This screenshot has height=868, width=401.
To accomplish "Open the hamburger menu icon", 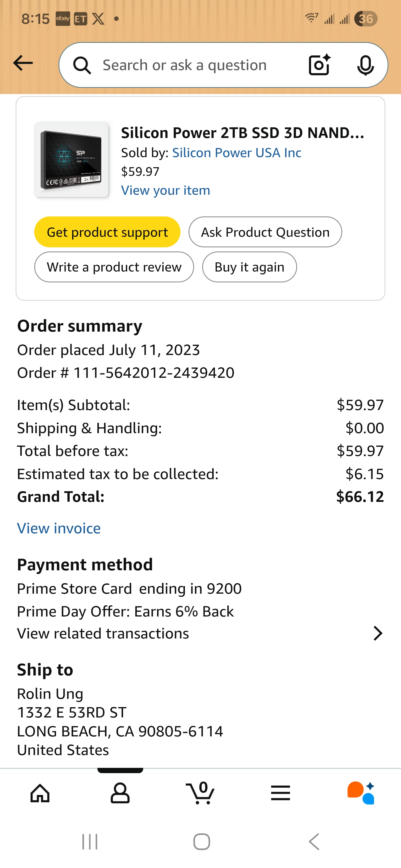I will tap(280, 793).
